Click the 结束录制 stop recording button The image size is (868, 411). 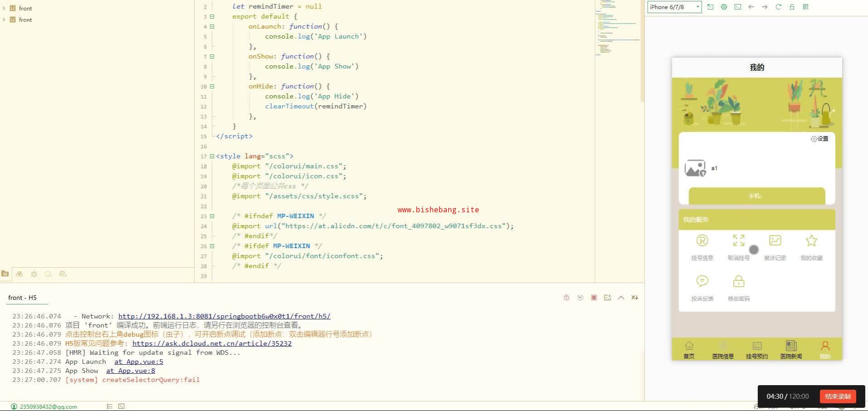(838, 396)
